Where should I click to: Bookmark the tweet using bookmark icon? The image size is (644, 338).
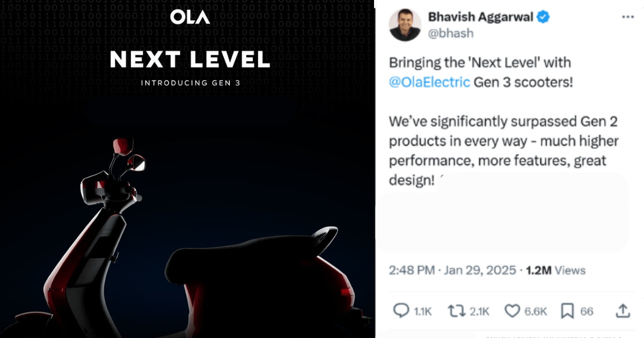click(567, 310)
